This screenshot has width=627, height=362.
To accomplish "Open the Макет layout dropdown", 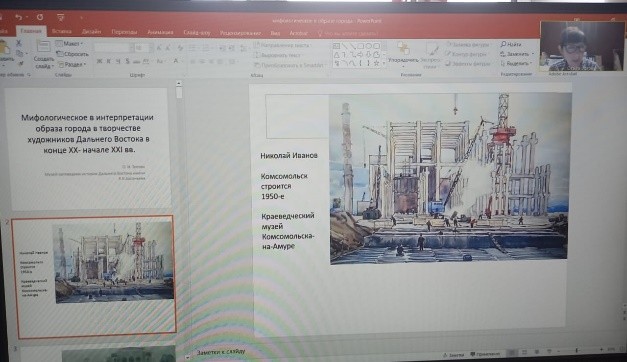I will pos(70,43).
